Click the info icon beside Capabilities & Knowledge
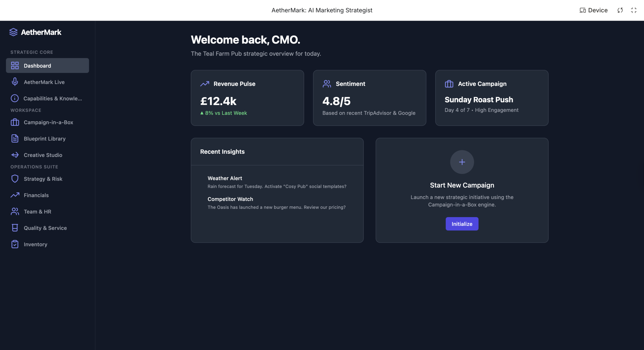This screenshot has width=644, height=350. (15, 98)
